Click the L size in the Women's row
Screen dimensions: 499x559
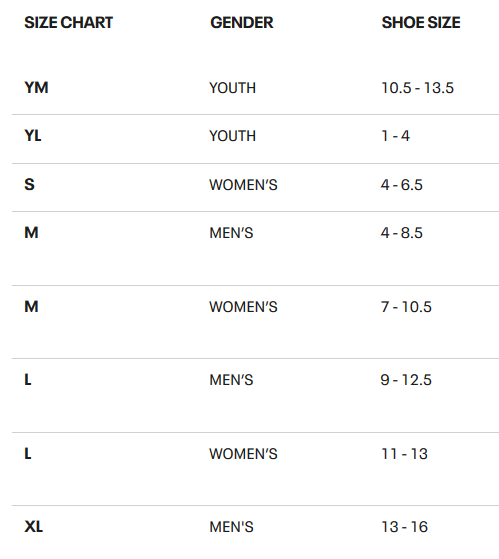[28, 453]
